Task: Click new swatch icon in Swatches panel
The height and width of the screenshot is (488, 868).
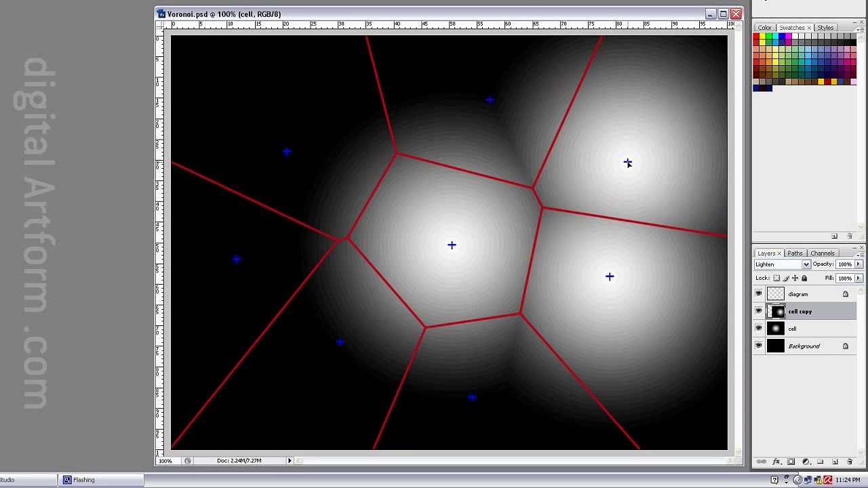Action: pos(835,236)
